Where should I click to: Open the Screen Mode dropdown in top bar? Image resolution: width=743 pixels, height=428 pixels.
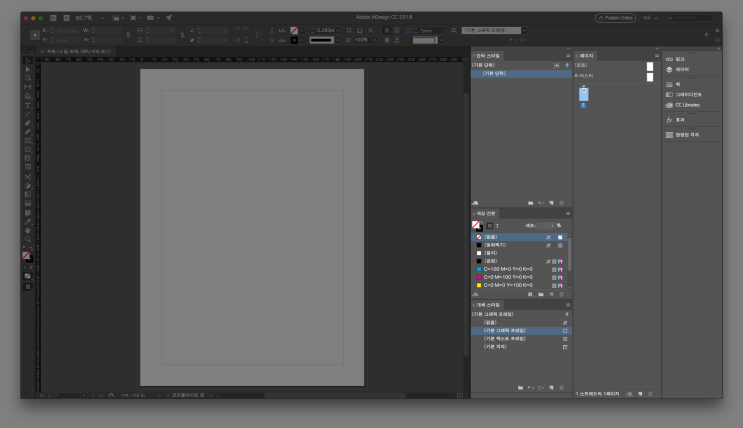136,18
